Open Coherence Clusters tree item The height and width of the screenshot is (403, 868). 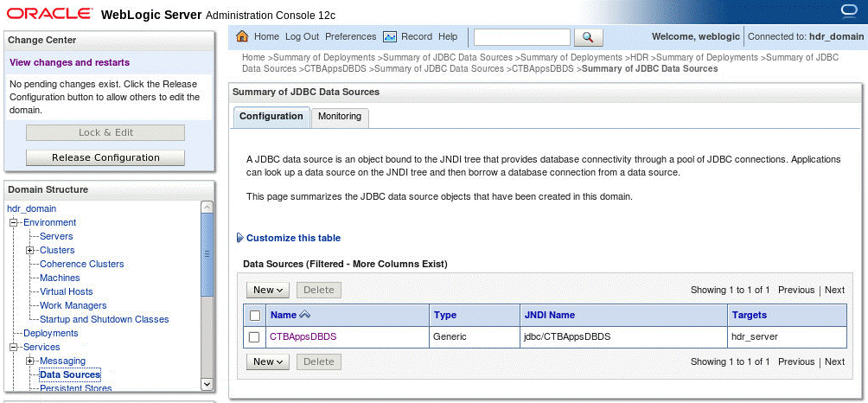pos(81,264)
